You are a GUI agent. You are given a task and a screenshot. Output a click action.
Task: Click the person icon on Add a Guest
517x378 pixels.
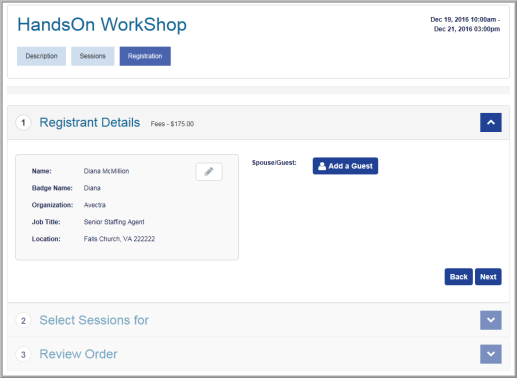(x=322, y=166)
